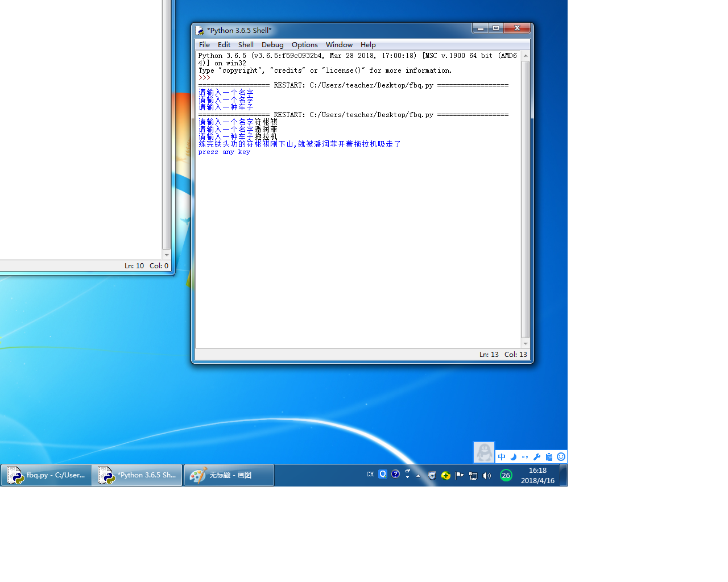
Task: Open the Options menu
Action: pyautogui.click(x=305, y=45)
